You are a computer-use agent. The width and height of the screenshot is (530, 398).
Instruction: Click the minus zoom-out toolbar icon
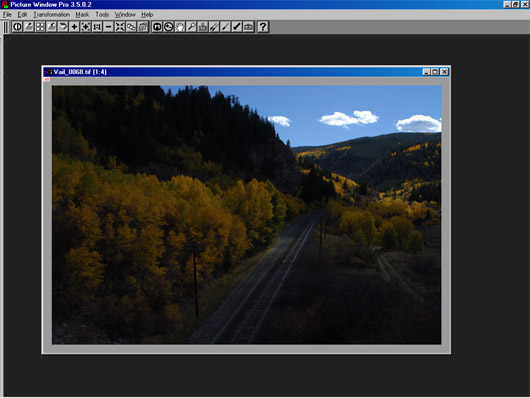point(108,27)
